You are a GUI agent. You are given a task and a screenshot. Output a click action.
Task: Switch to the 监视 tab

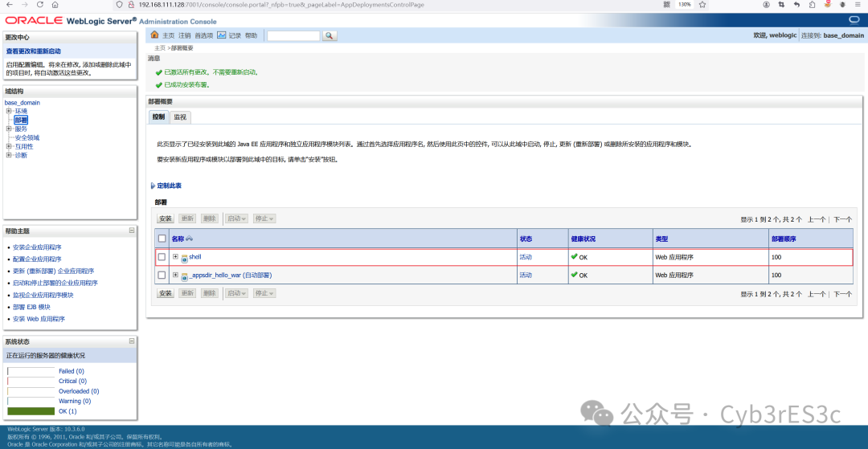(180, 117)
